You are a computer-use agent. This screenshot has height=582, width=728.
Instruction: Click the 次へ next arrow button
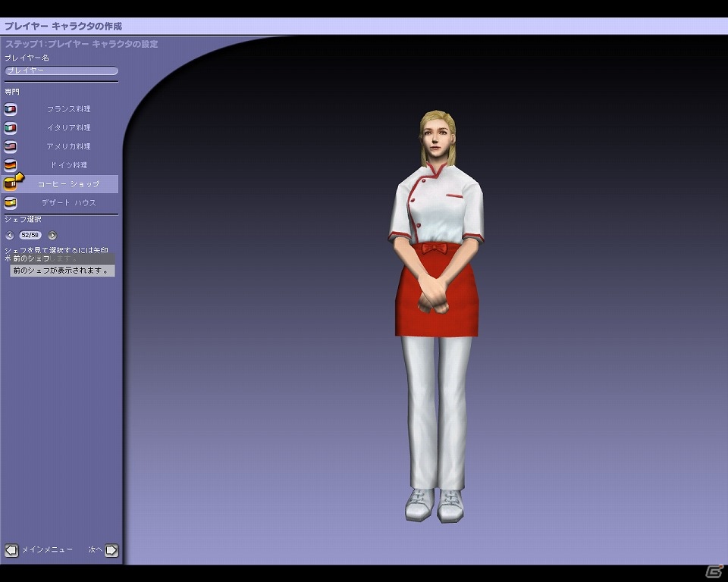coord(111,550)
